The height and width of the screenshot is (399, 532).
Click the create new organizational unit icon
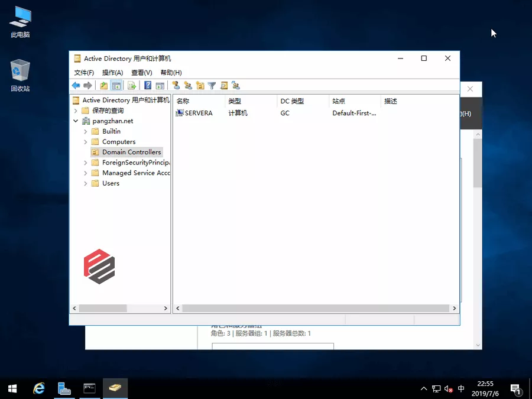point(200,86)
